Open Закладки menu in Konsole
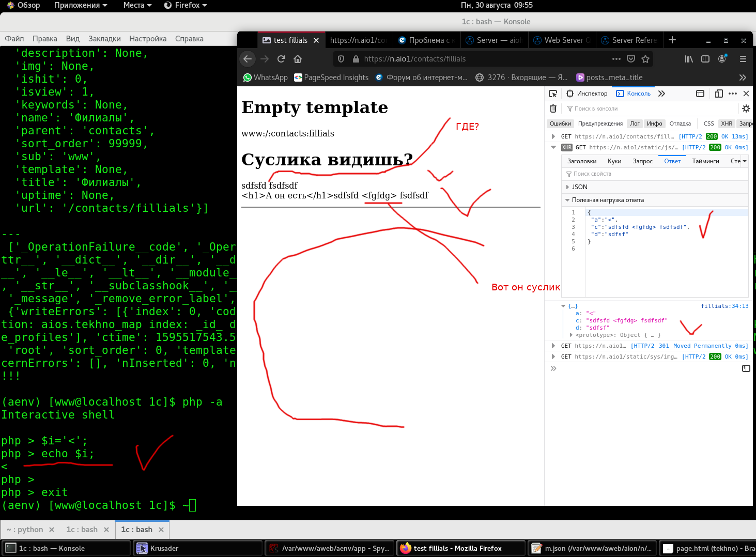The width and height of the screenshot is (756, 557). (x=104, y=39)
